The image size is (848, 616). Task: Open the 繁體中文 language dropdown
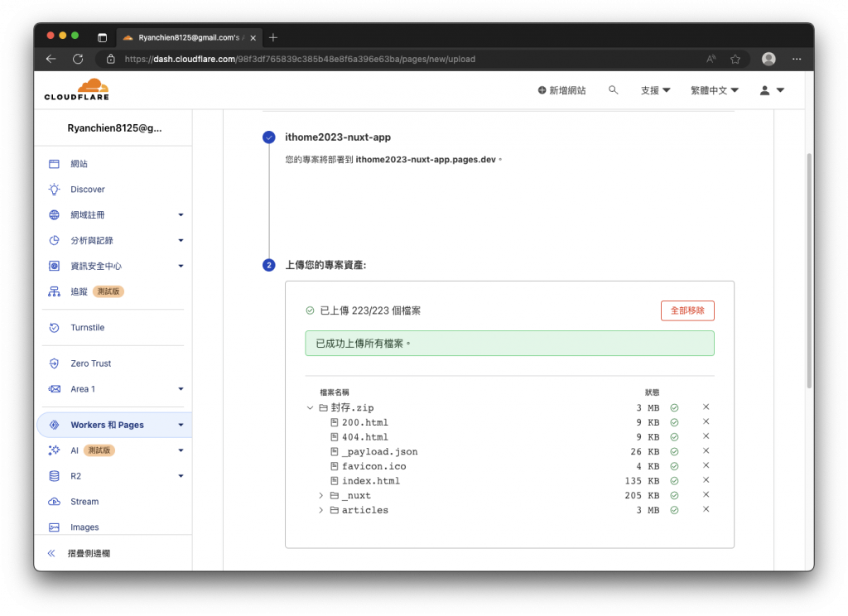715,90
